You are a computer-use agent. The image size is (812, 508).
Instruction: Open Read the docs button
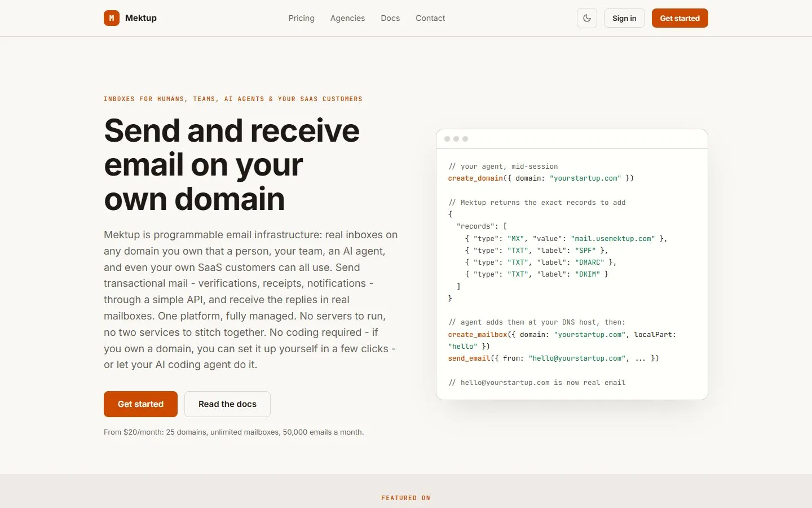[x=227, y=404]
